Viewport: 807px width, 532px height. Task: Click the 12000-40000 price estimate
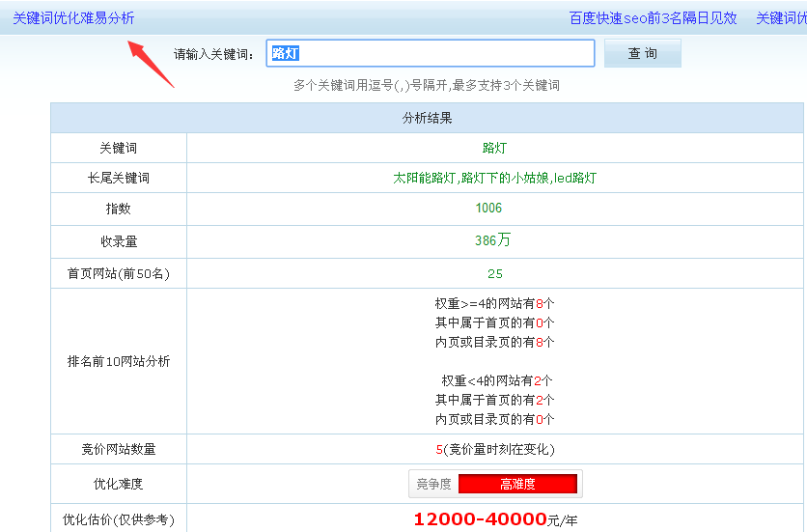point(480,519)
